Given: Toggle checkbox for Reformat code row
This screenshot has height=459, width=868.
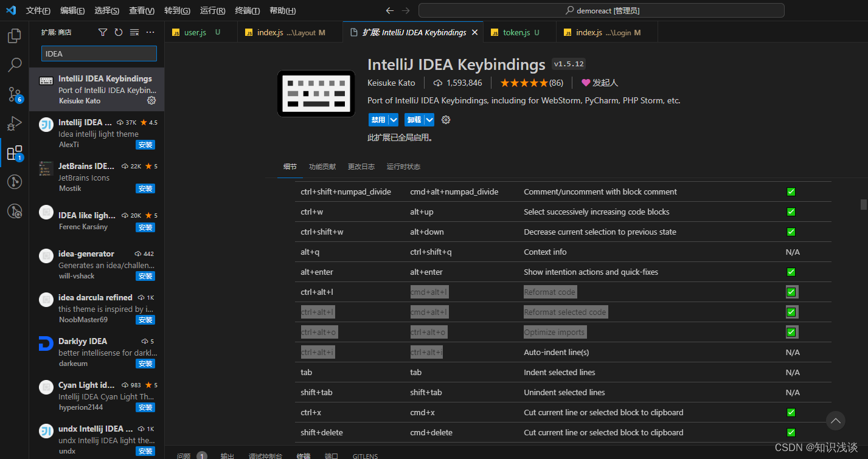Looking at the screenshot, I should 791,292.
